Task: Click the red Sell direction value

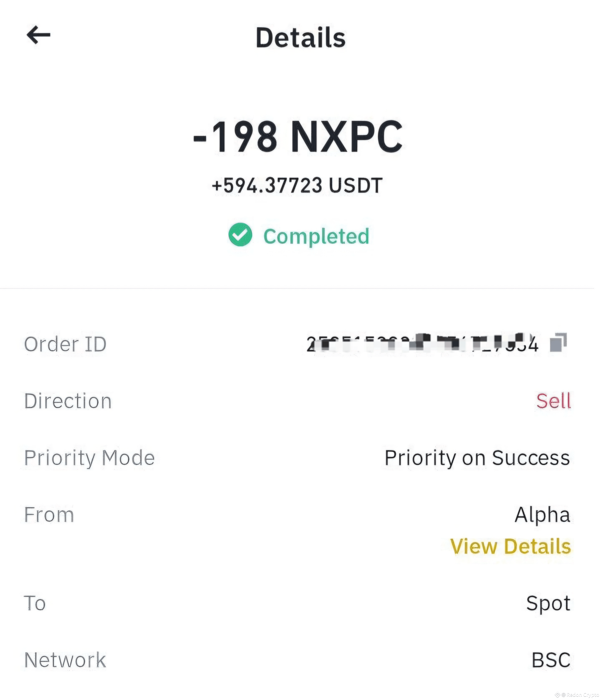Action: pos(554,401)
